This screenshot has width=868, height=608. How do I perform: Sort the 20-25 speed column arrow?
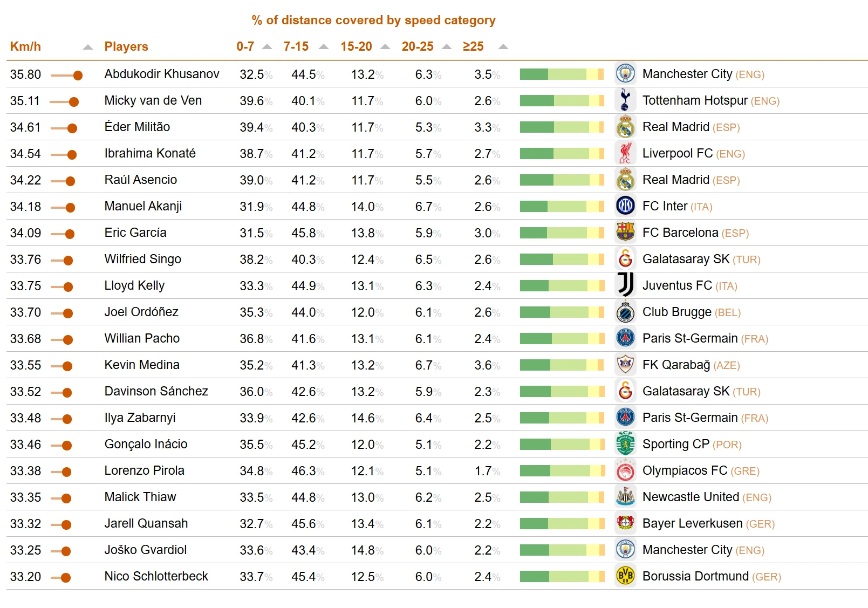tap(447, 47)
